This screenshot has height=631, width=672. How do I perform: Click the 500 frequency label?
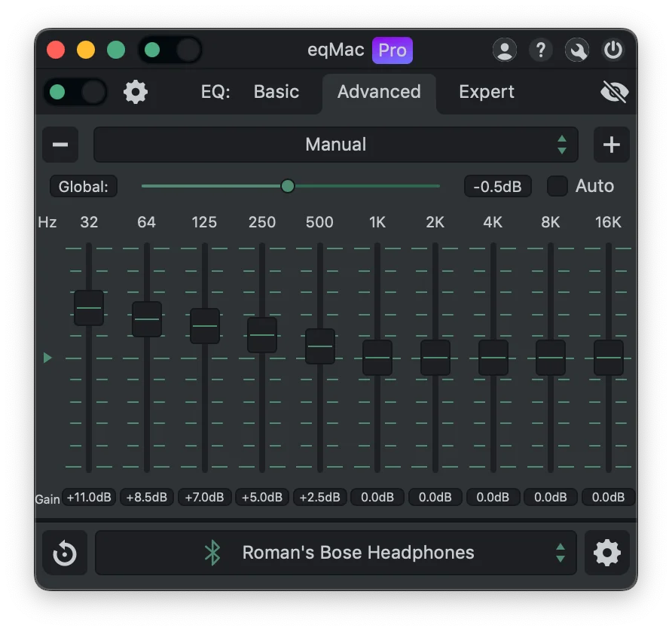(x=319, y=222)
